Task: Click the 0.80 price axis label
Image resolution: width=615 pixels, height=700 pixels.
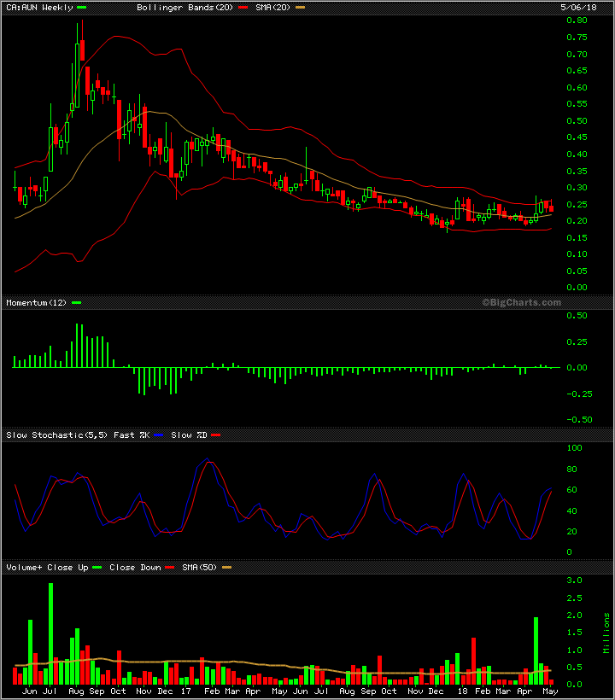Action: click(x=577, y=20)
